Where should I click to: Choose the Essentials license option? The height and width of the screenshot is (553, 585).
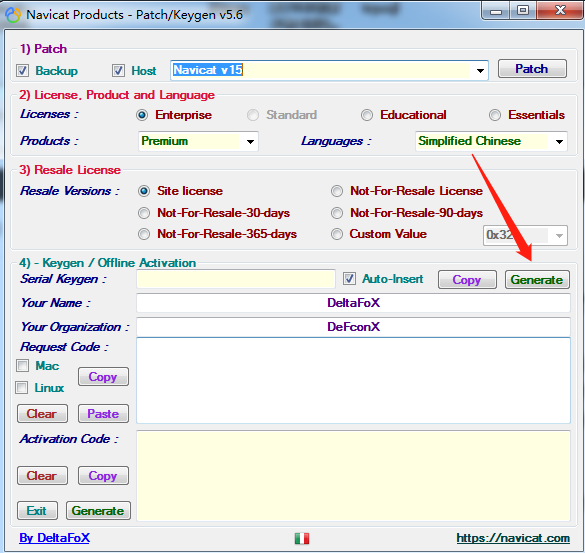495,115
